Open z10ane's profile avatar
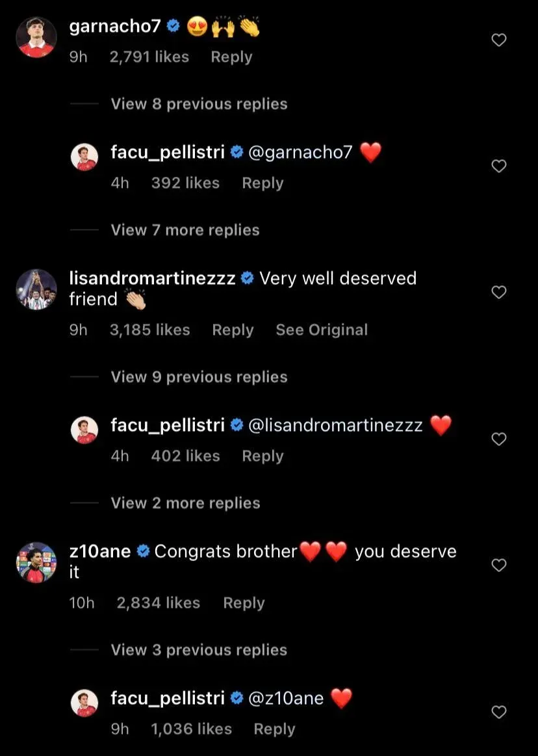538x756 pixels. pyautogui.click(x=36, y=562)
